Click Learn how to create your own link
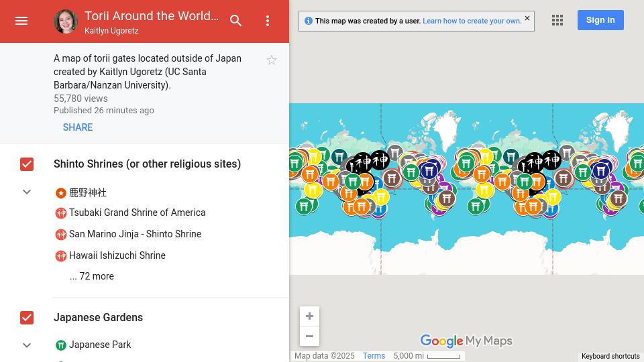 pos(472,21)
